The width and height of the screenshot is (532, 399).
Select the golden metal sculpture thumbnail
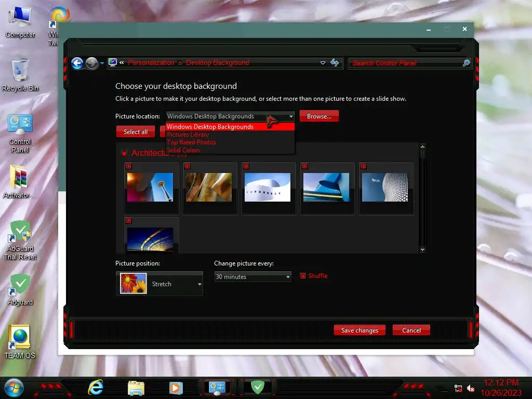[209, 187]
